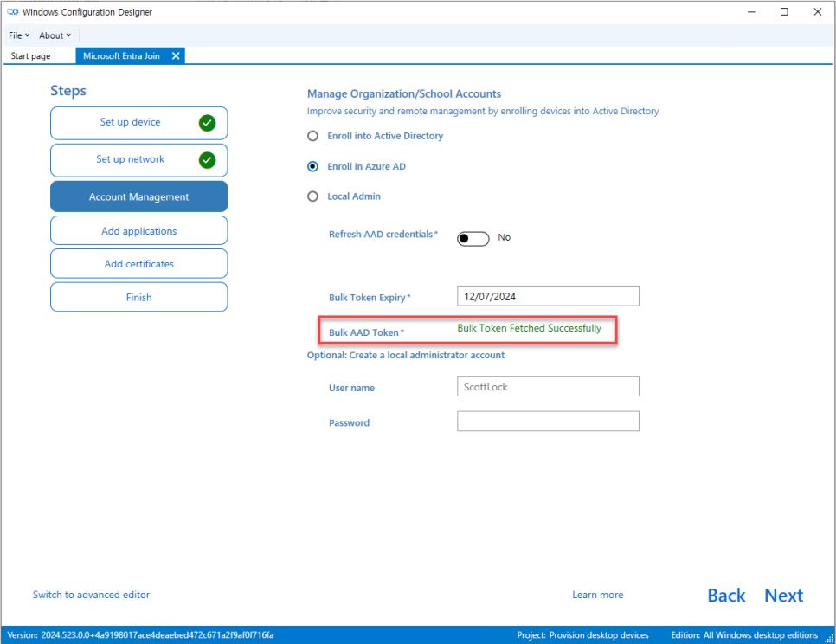This screenshot has height=644, width=836.
Task: Go to the Set up network step
Action: click(139, 160)
